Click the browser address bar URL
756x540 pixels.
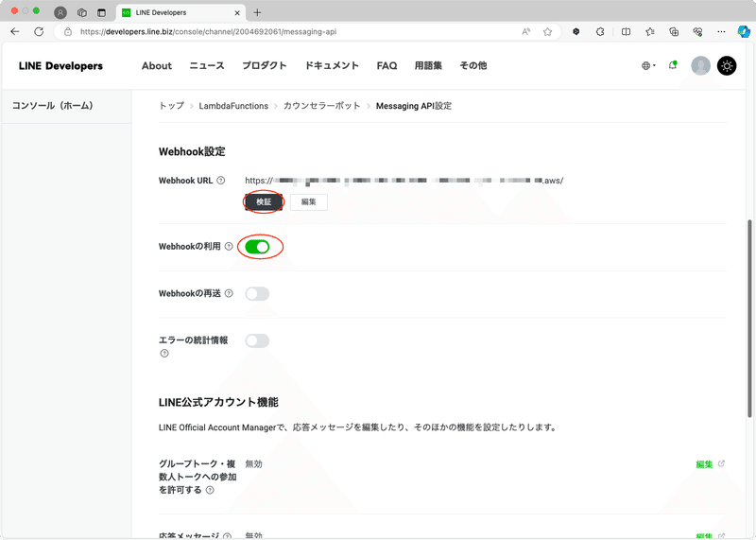pos(208,32)
